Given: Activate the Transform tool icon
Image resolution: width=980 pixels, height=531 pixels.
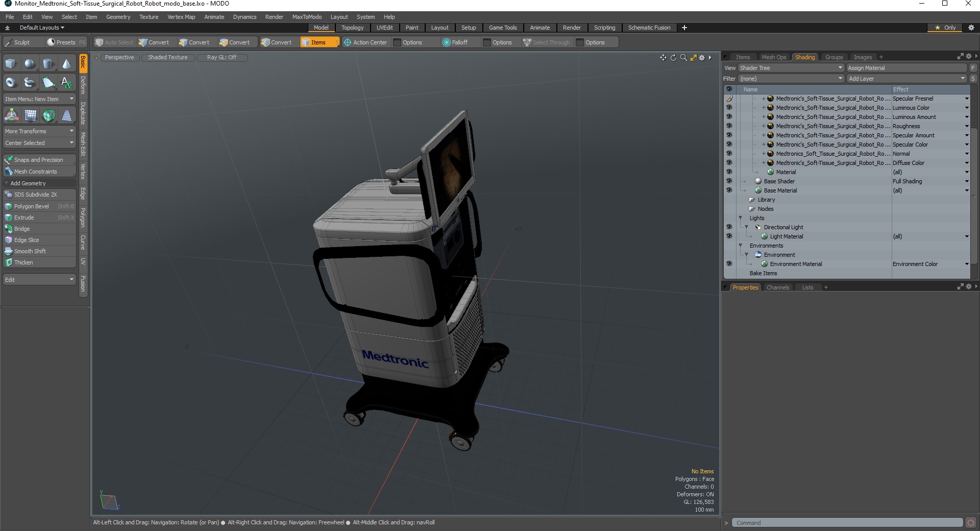Looking at the screenshot, I should 11,115.
